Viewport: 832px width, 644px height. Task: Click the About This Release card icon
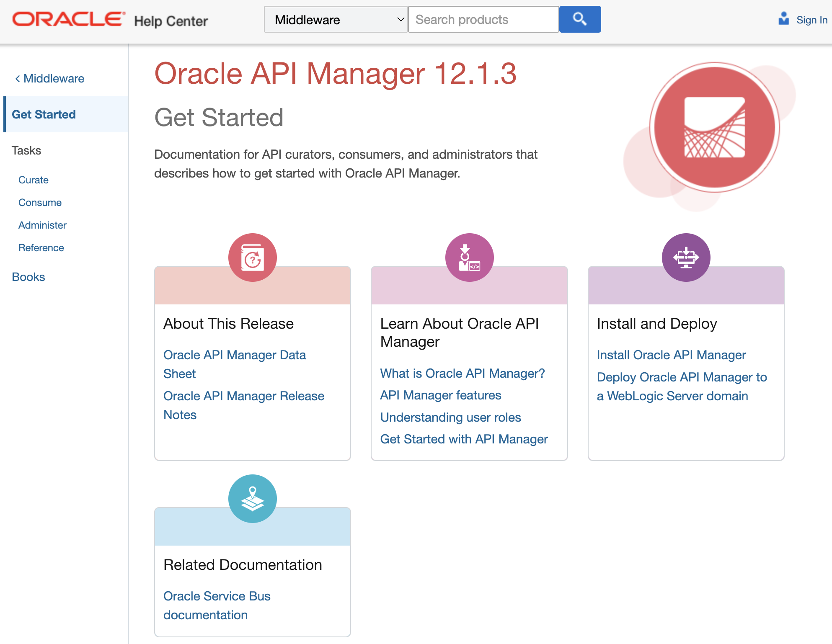pyautogui.click(x=253, y=258)
